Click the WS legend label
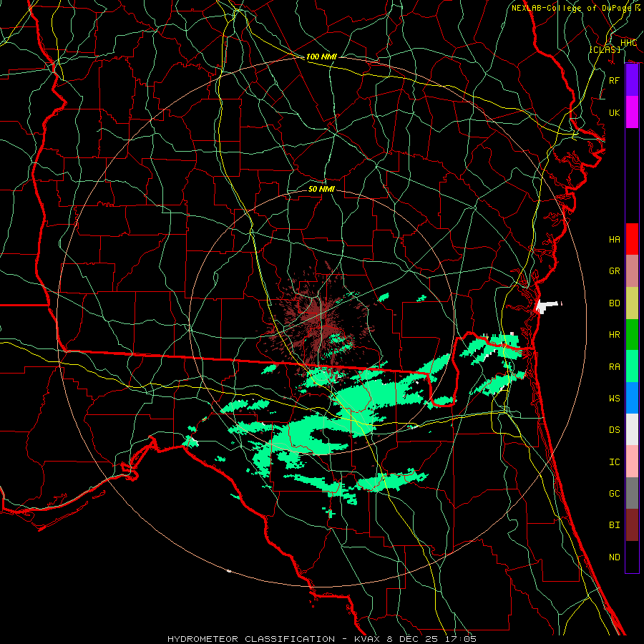Screen dimensions: 644x644 pyautogui.click(x=614, y=398)
